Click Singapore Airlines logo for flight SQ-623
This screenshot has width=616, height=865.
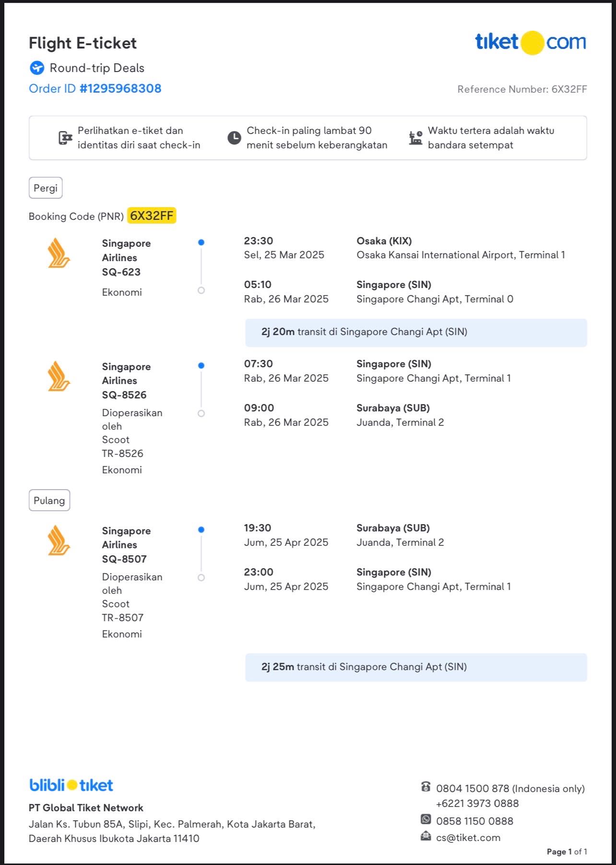point(59,253)
